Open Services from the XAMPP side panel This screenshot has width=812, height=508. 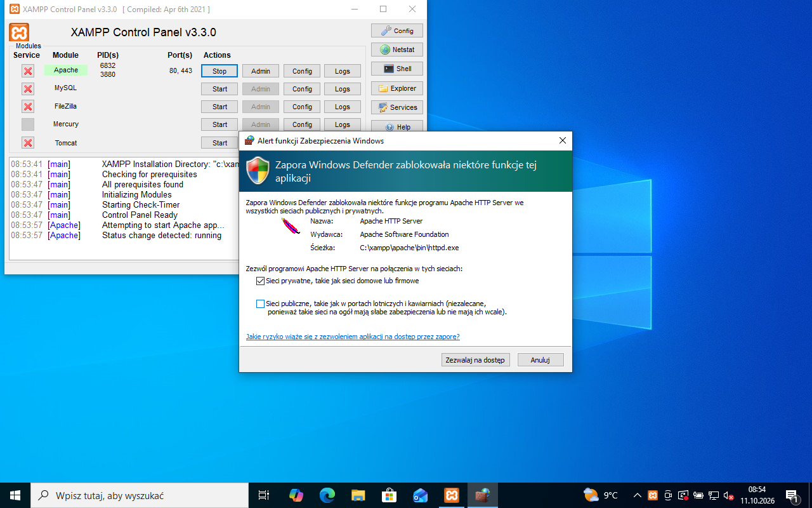(397, 107)
